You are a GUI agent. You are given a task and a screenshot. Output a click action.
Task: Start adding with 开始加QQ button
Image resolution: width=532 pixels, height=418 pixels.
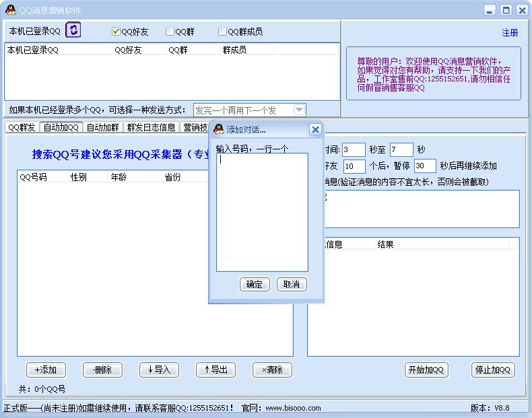426,370
